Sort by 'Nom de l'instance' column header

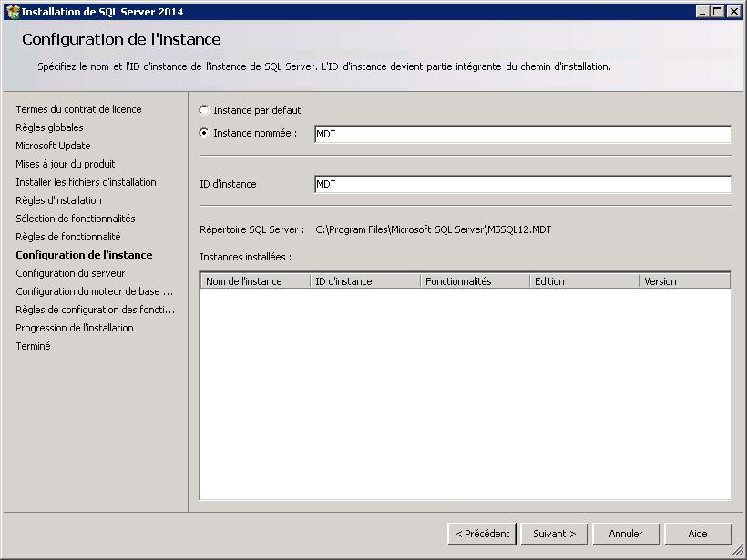pos(255,281)
